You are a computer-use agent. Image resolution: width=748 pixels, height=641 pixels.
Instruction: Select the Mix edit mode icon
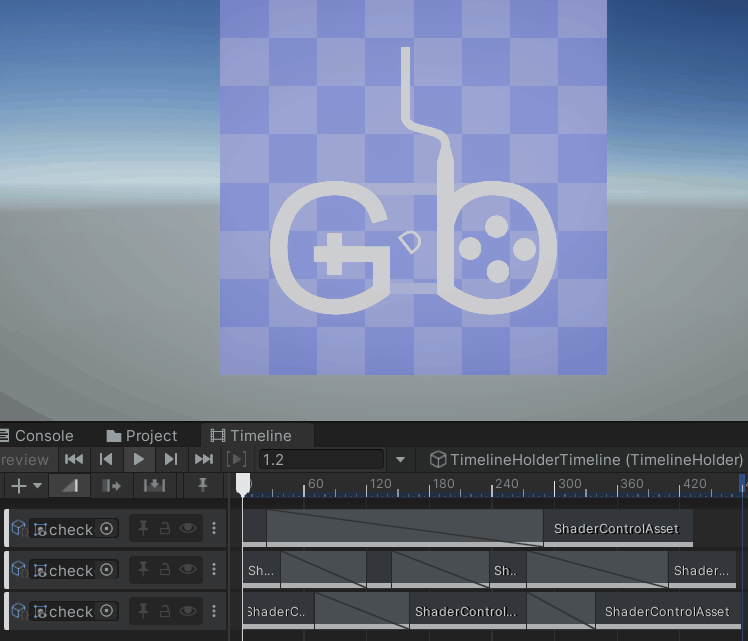[x=70, y=486]
